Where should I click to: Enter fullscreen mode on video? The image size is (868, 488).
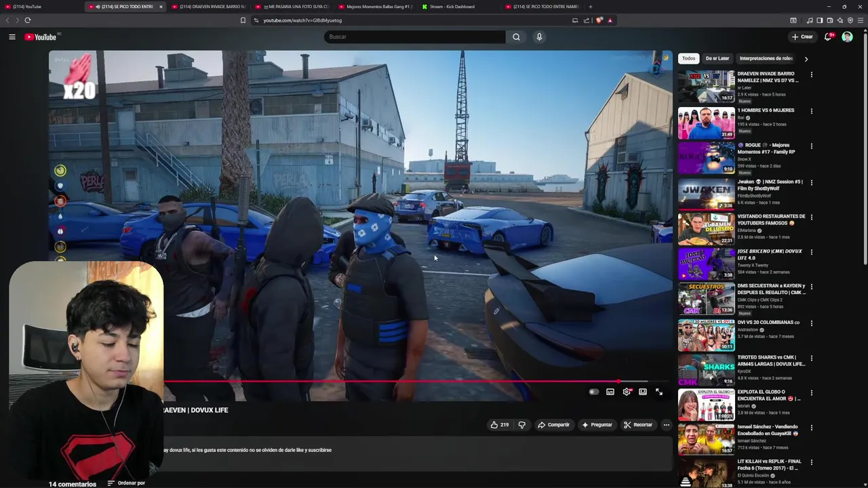click(659, 392)
